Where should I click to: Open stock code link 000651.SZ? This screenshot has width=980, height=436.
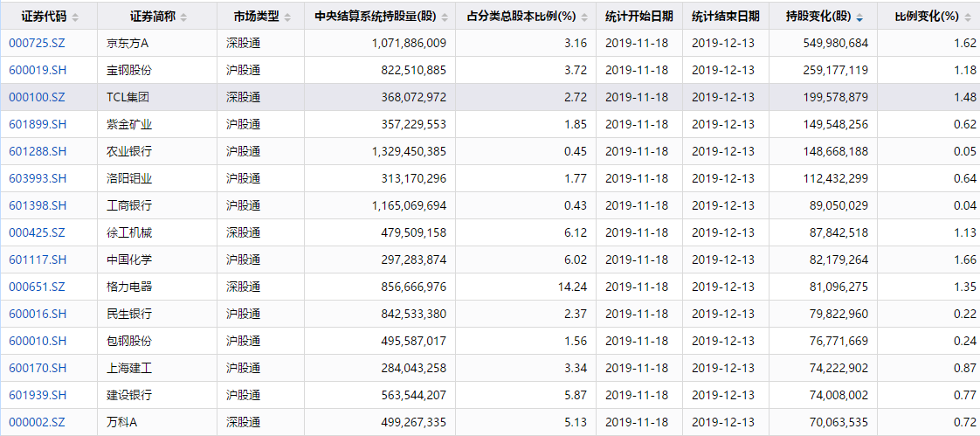pos(37,287)
